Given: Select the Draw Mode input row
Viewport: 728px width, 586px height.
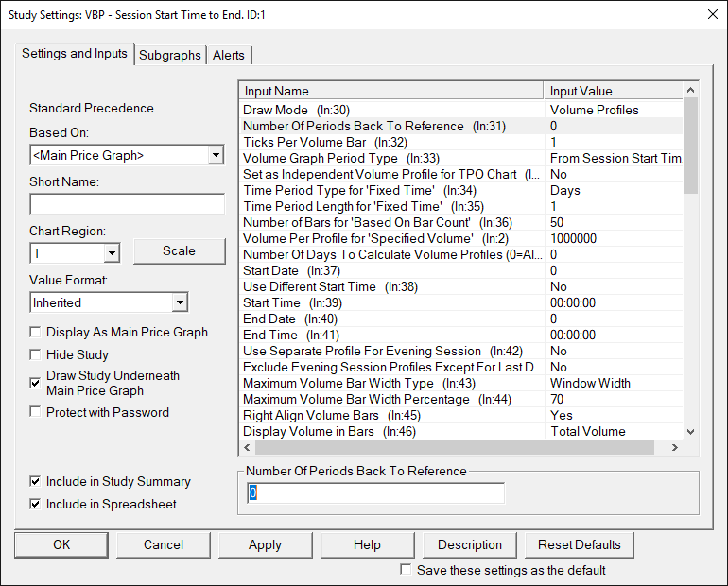Looking at the screenshot, I should coord(392,110).
